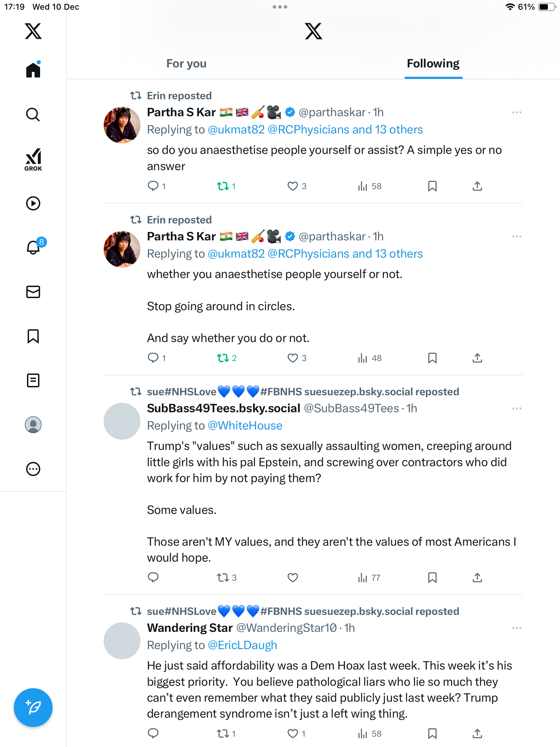Undo repost on 'simple yes or no answer' post
This screenshot has height=747, width=560.
coord(223,186)
